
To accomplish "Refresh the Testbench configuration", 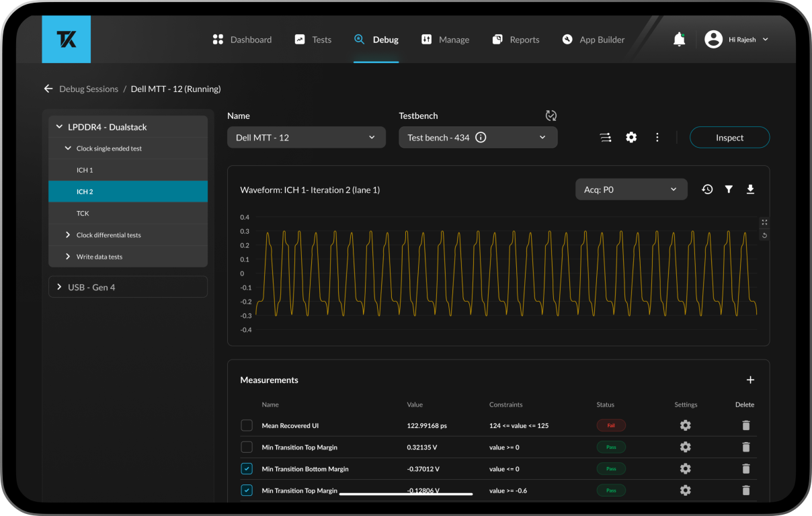I will pyautogui.click(x=551, y=115).
